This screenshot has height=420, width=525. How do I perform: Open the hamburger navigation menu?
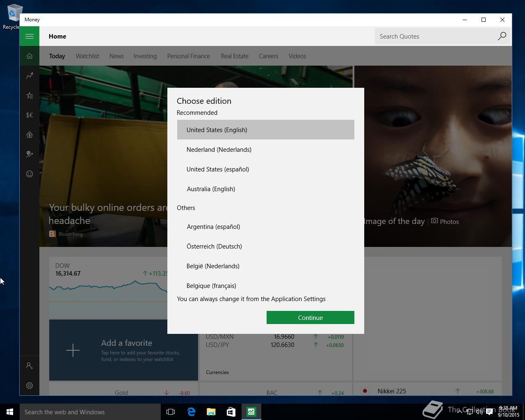(x=30, y=36)
